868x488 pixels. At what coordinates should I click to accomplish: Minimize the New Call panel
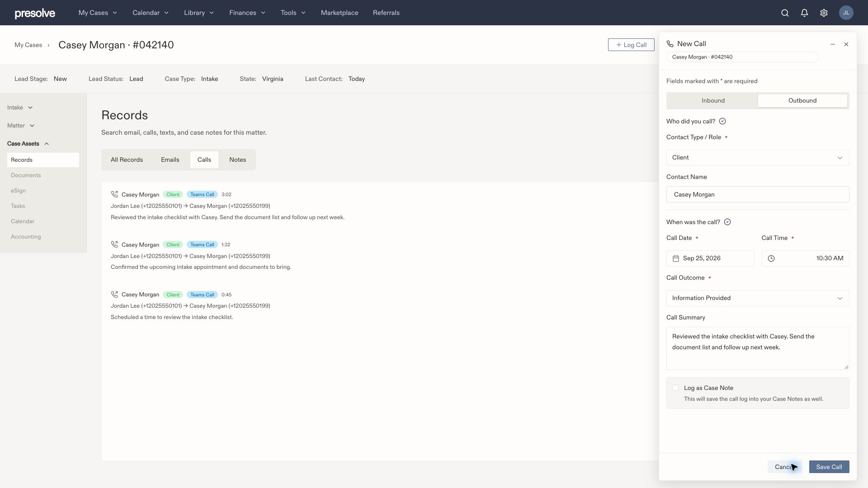pos(832,44)
